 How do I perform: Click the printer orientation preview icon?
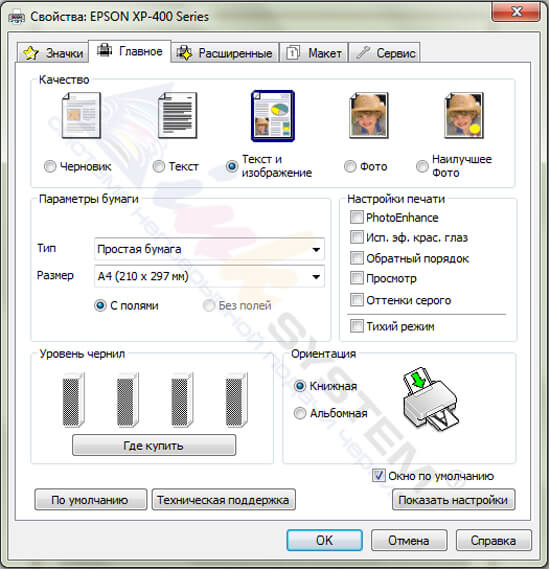pos(430,399)
